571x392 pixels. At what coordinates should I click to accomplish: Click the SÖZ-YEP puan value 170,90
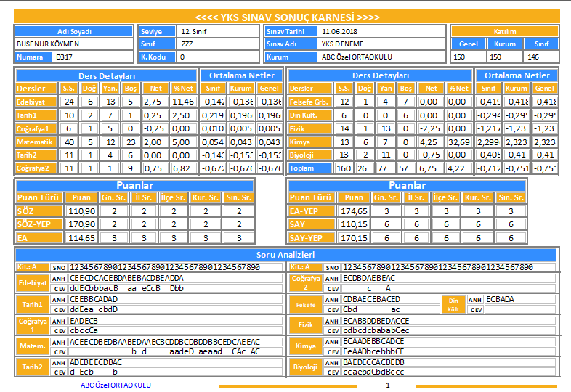(81, 224)
